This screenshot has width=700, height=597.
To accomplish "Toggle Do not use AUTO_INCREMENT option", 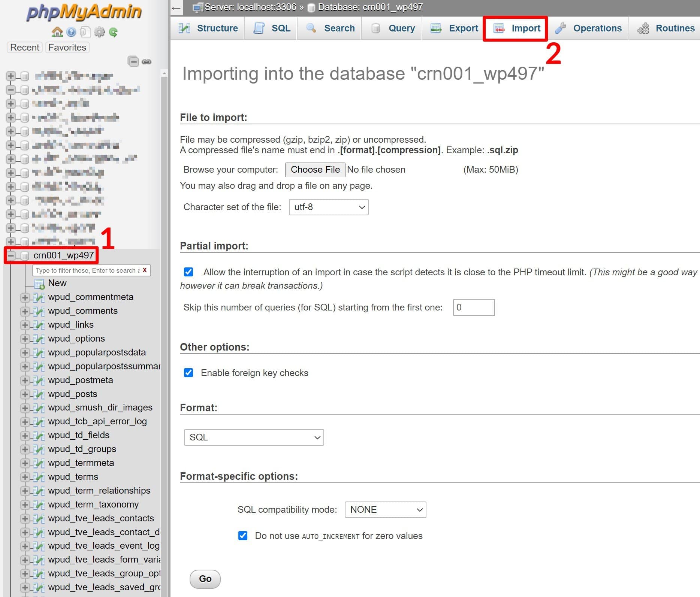I will (x=243, y=536).
